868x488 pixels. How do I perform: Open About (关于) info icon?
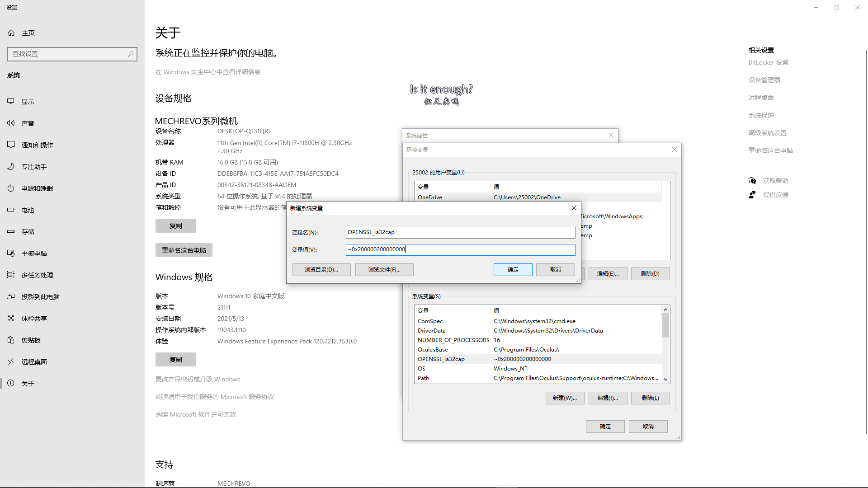pyautogui.click(x=11, y=383)
